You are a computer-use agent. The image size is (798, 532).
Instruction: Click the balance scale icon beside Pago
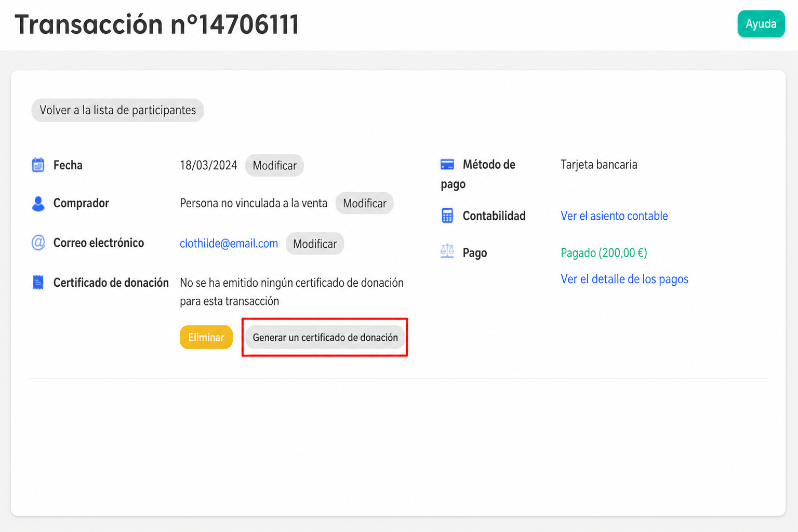pyautogui.click(x=447, y=251)
